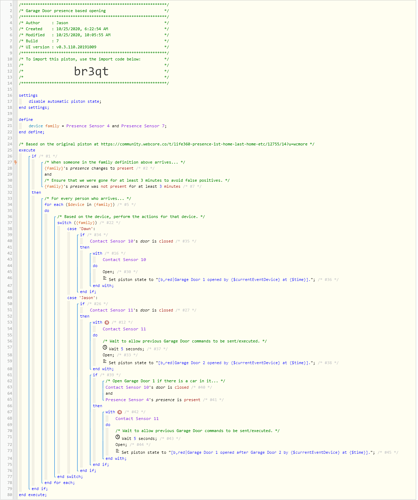Click the piston state icon for Garage Door 1 opened
The image size is (418, 500).
(x=104, y=278)
